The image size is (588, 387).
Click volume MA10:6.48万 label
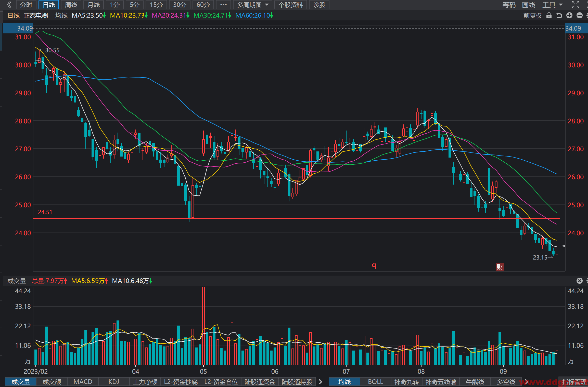pos(132,281)
